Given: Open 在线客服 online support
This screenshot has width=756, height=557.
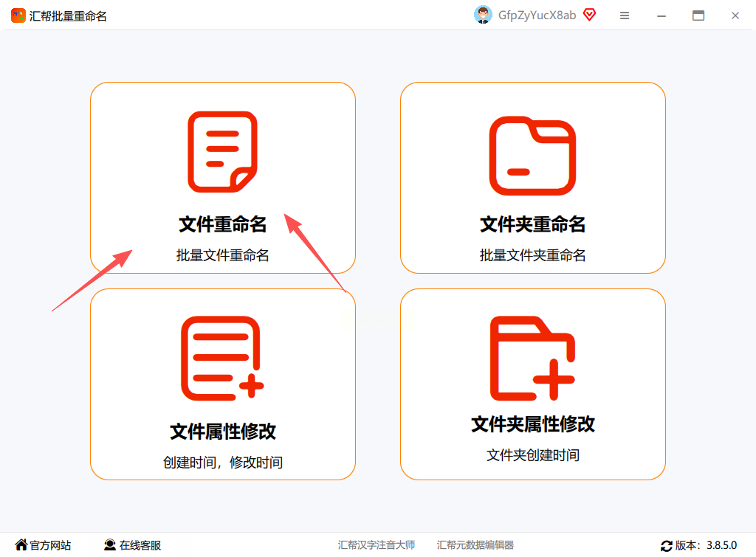Looking at the screenshot, I should coord(140,545).
